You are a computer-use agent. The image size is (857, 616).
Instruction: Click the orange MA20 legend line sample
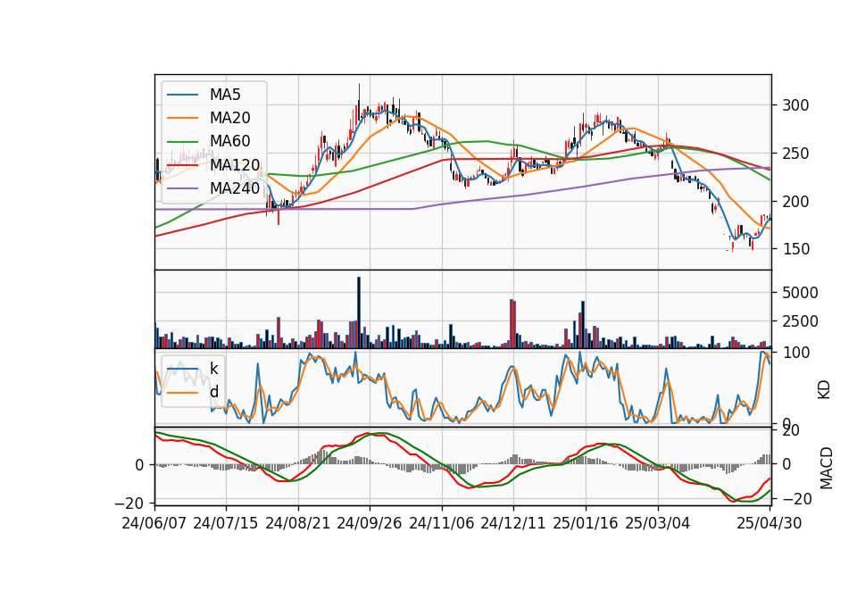click(182, 118)
